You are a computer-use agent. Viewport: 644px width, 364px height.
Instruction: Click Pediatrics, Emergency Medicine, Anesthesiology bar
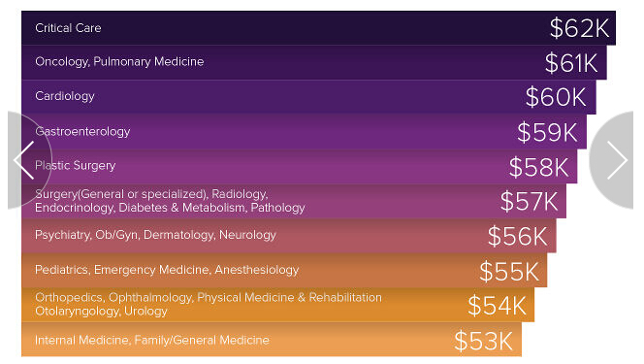[x=284, y=270]
